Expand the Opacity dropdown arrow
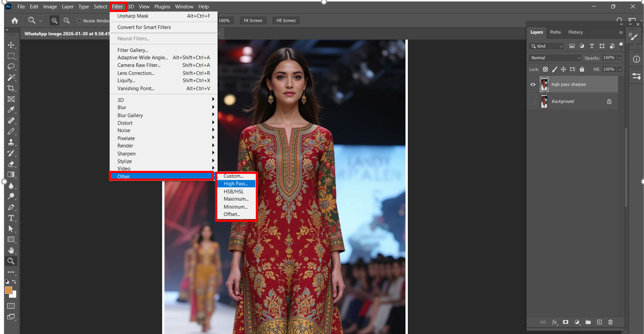644x334 pixels. pos(620,58)
